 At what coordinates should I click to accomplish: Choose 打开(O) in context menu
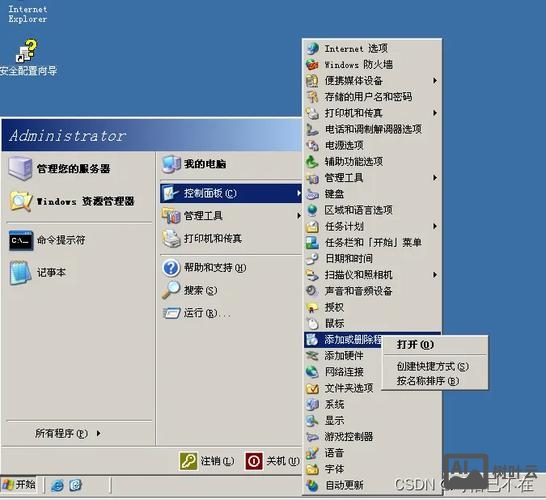(435, 345)
